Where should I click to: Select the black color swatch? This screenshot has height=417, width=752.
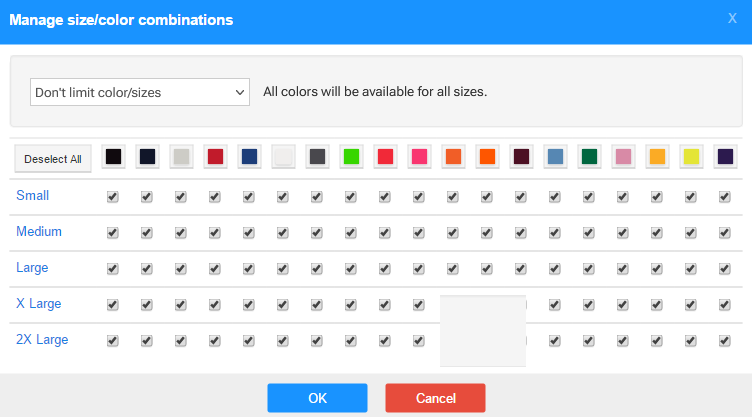114,156
